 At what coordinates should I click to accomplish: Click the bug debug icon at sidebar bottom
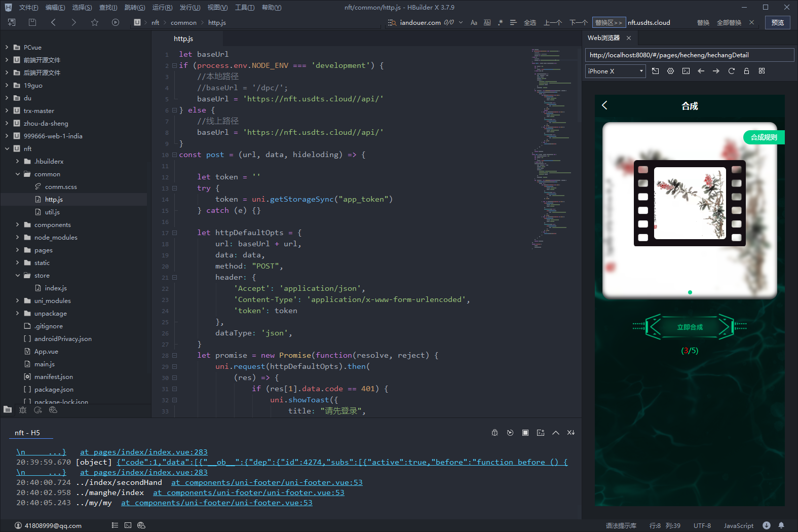coord(23,410)
